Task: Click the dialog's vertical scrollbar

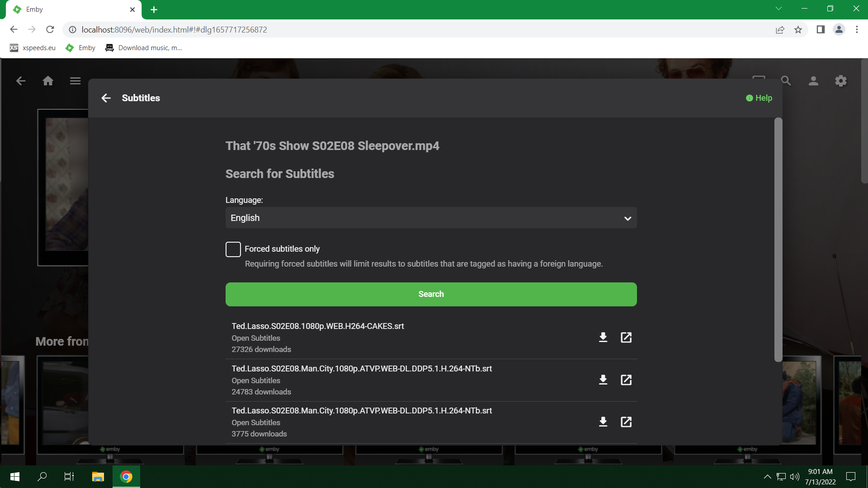Action: coord(778,239)
